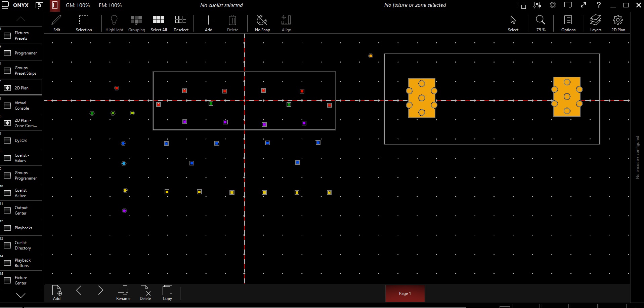Go to next page arrow
This screenshot has height=308, width=644.
coord(100,291)
